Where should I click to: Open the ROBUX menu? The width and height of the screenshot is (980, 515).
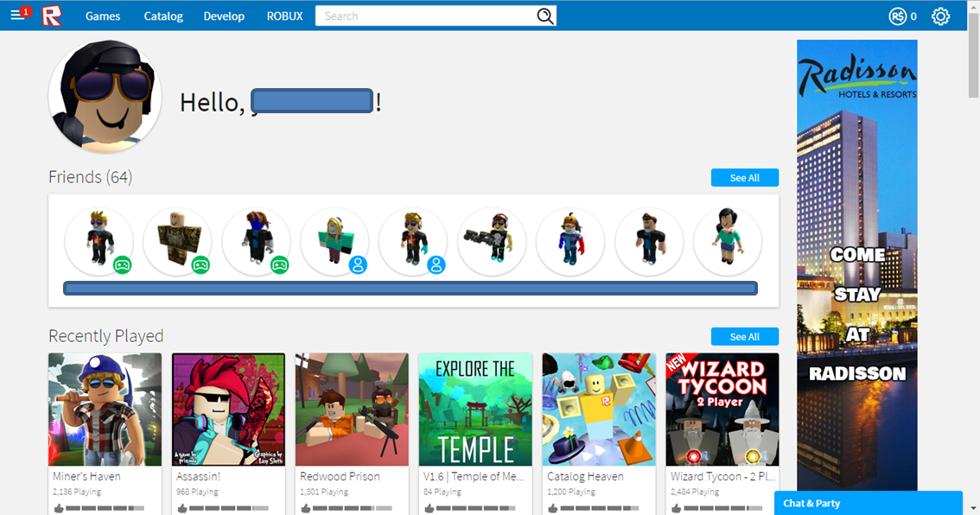[x=284, y=16]
